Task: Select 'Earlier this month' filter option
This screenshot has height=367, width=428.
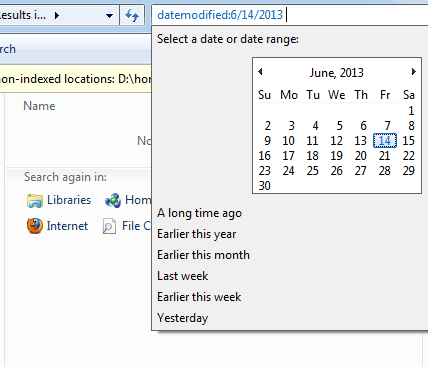Action: click(203, 255)
